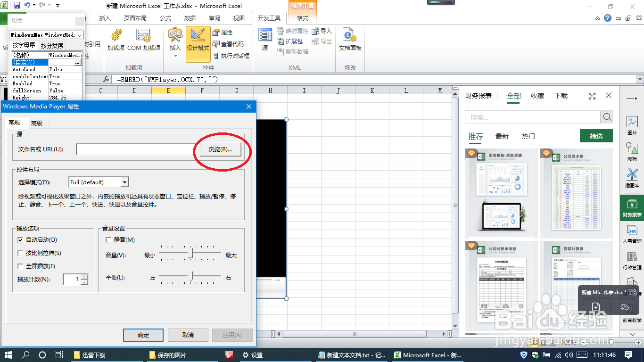Open Undo history dropdown arrow
This screenshot has height=362, width=644.
[34, 5]
